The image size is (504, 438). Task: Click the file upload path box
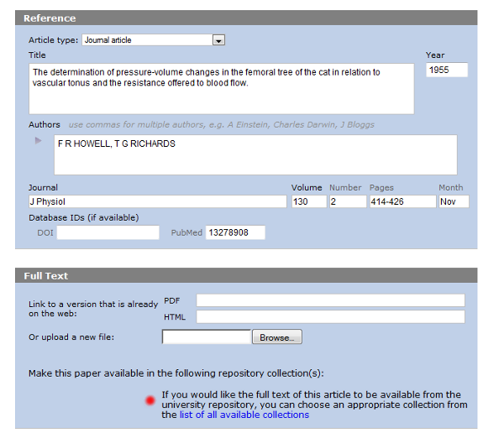(x=207, y=337)
